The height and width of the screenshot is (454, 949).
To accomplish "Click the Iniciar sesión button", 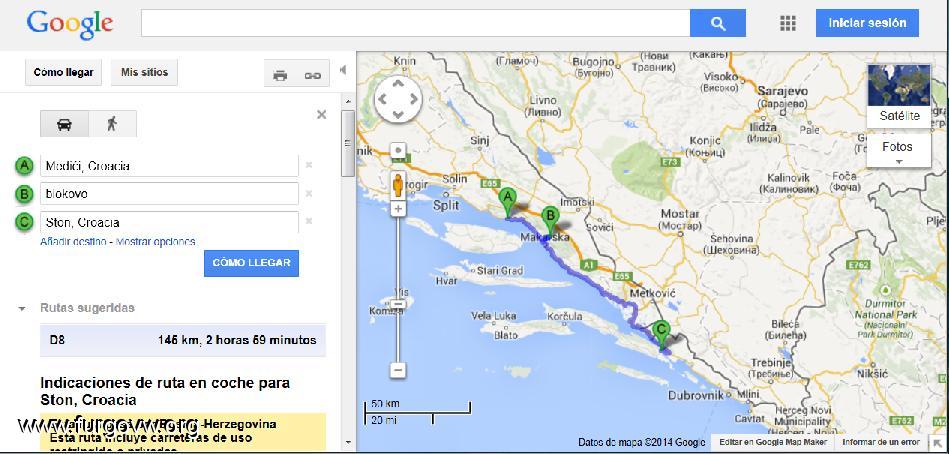I will (867, 23).
